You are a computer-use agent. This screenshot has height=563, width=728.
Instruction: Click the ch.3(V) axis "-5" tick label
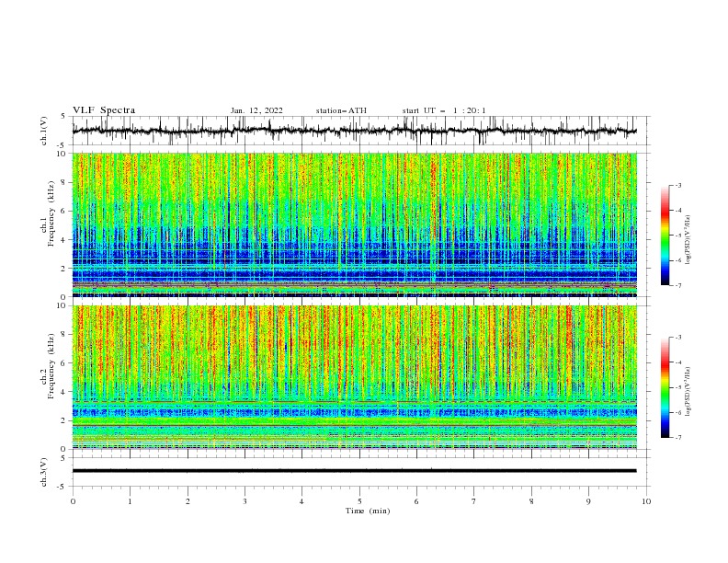click(63, 487)
